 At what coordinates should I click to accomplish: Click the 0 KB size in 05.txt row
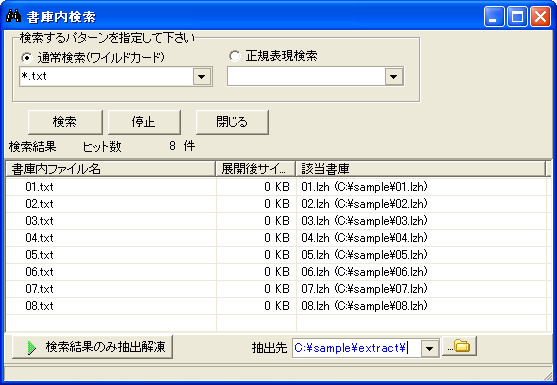pyautogui.click(x=277, y=255)
